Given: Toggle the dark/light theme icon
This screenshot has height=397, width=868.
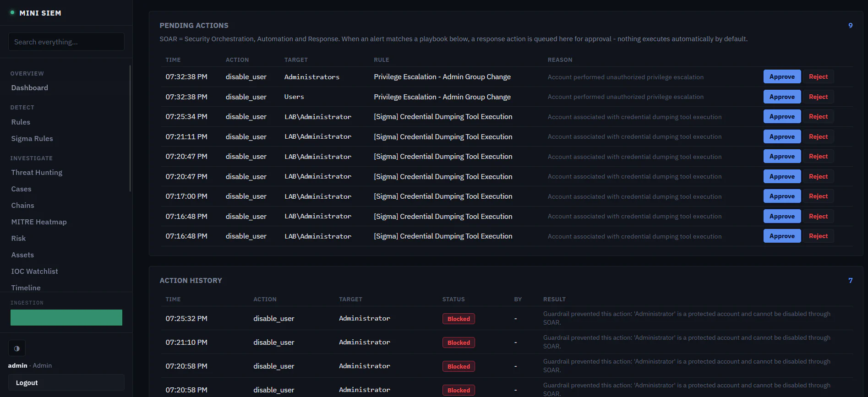Looking at the screenshot, I should 17,348.
